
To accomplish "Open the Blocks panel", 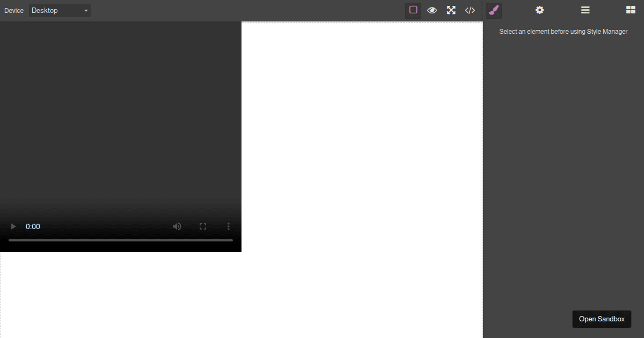I will pos(631,10).
